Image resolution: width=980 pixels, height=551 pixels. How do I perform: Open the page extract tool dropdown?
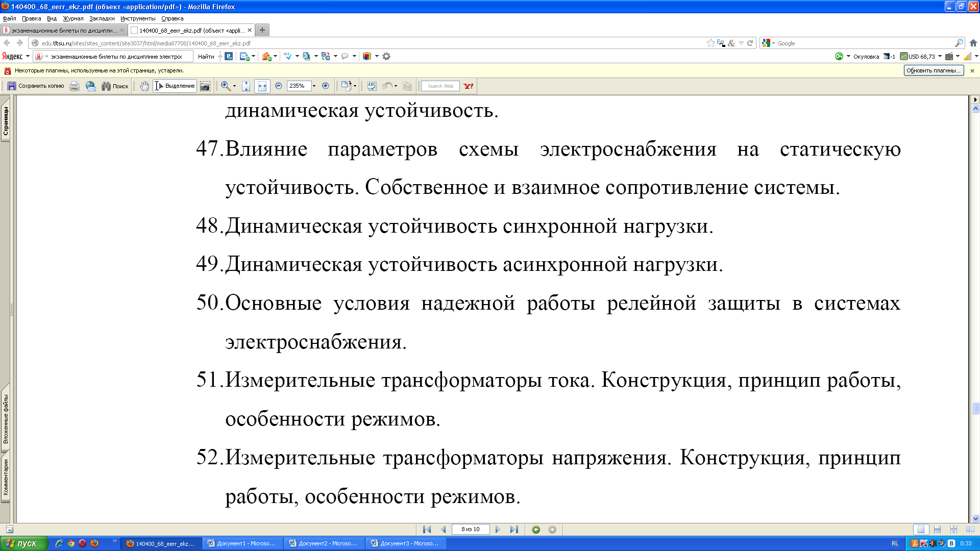(x=355, y=86)
